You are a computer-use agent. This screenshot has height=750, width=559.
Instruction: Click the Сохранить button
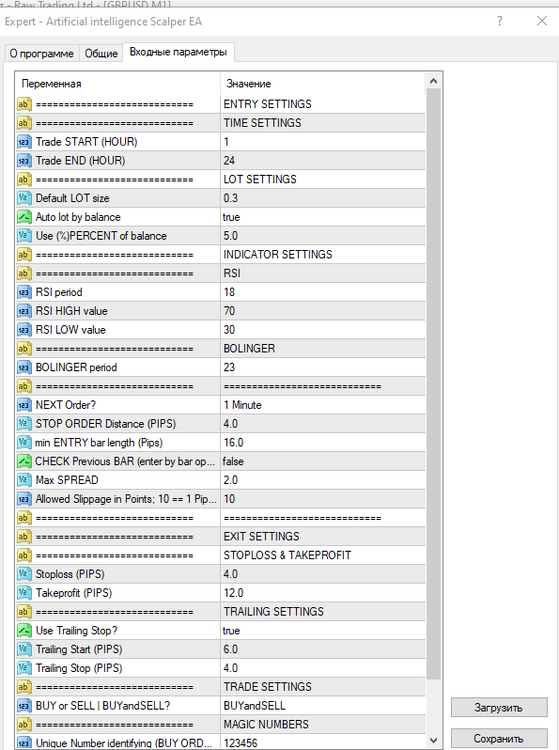point(499,738)
